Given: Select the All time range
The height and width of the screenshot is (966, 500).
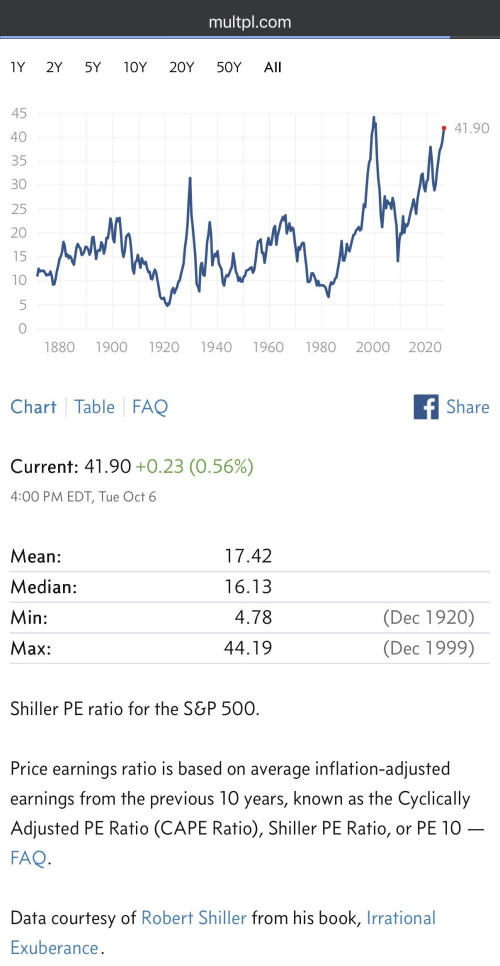Looking at the screenshot, I should (273, 68).
